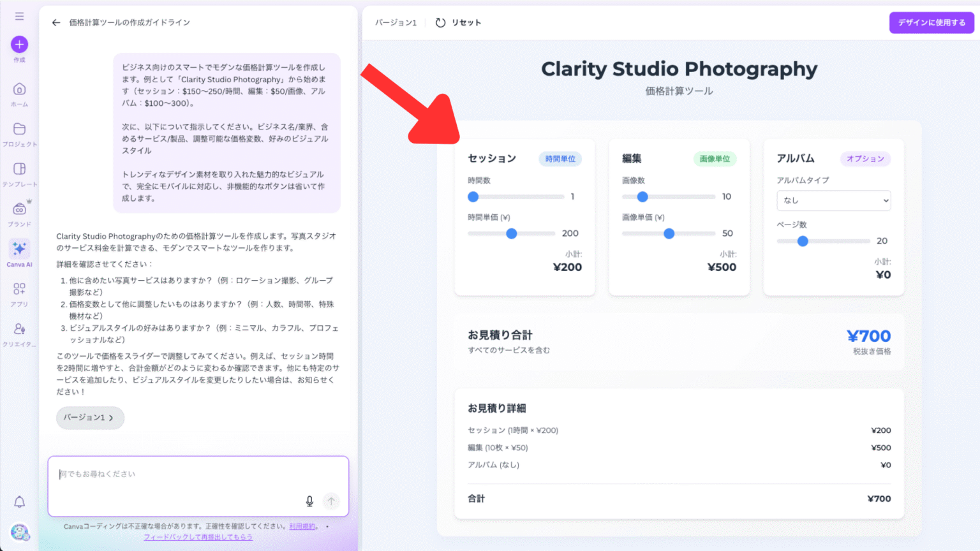This screenshot has width=980, height=551.
Task: Select the Canva AI icon in the sidebar
Action: click(19, 249)
